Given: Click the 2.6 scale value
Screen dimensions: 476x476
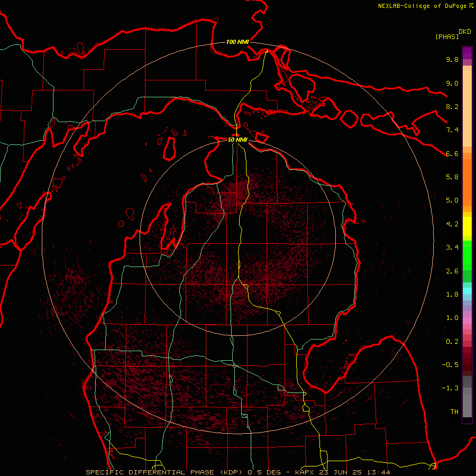Looking at the screenshot, I should [452, 271].
